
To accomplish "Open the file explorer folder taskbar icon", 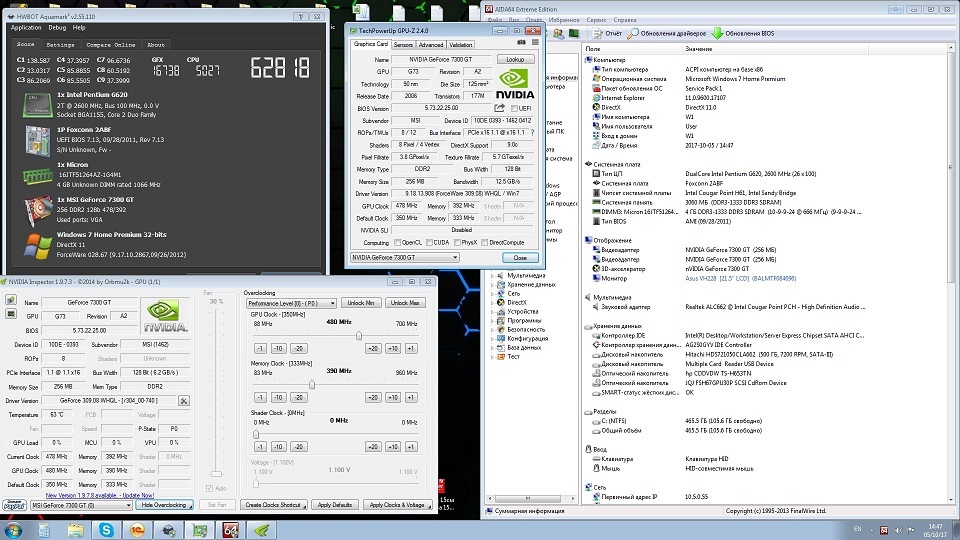I will [x=75, y=530].
